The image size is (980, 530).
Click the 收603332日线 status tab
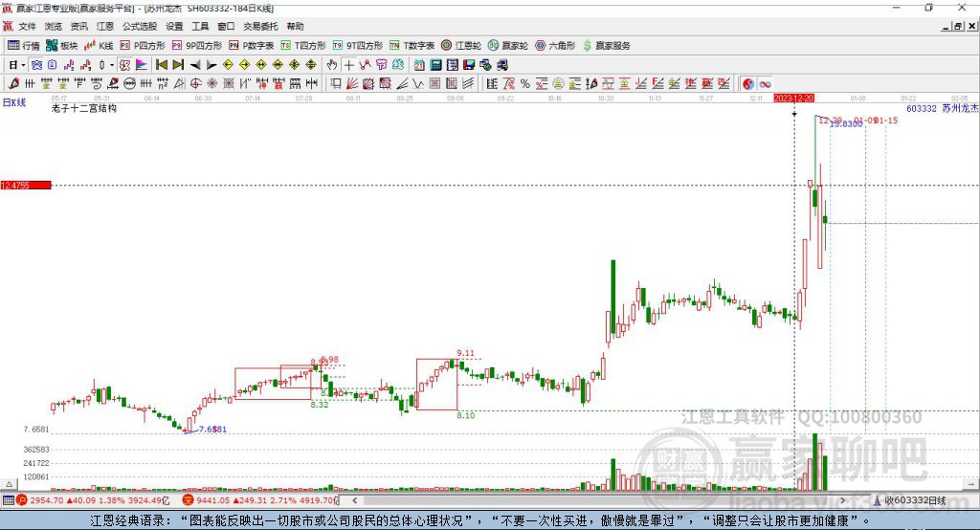coord(909,500)
